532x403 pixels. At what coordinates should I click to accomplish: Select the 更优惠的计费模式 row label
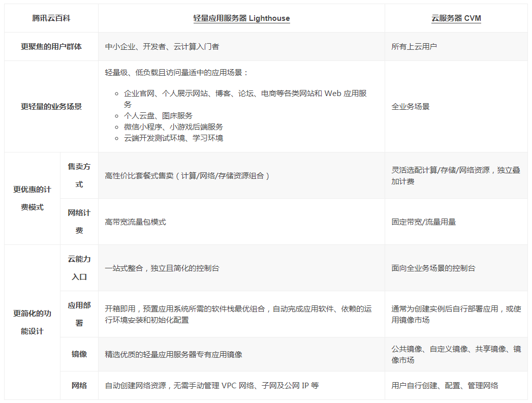(x=32, y=198)
